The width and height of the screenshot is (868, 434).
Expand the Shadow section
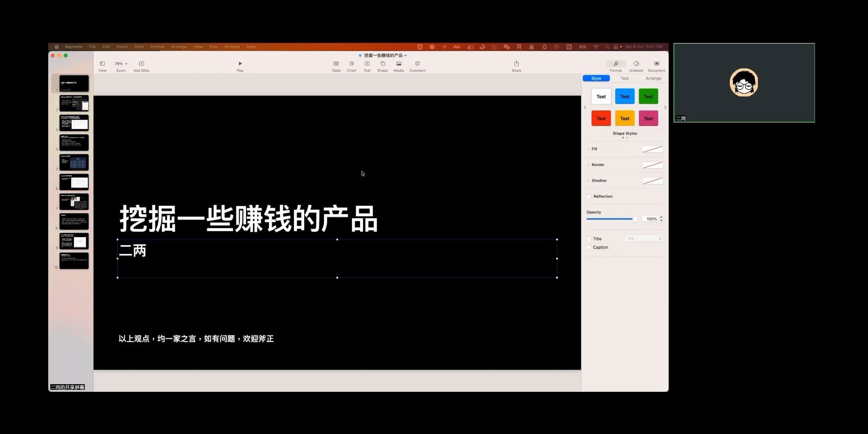(589, 180)
